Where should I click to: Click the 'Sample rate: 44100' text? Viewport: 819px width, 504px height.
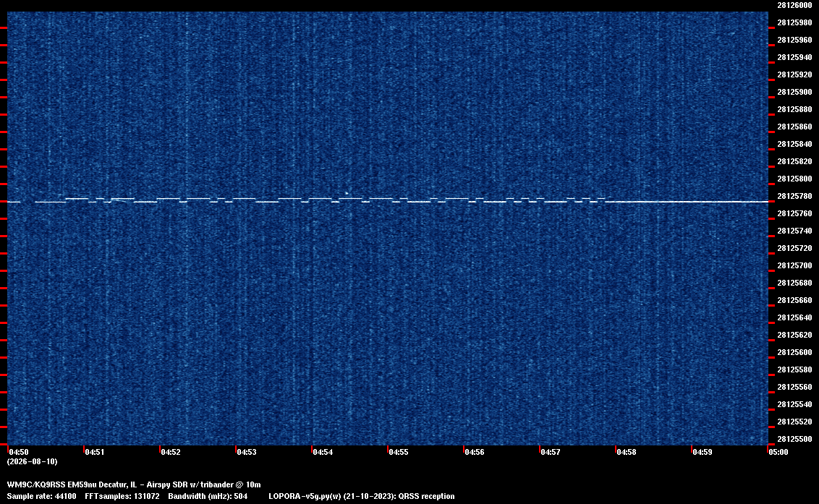coord(41,496)
